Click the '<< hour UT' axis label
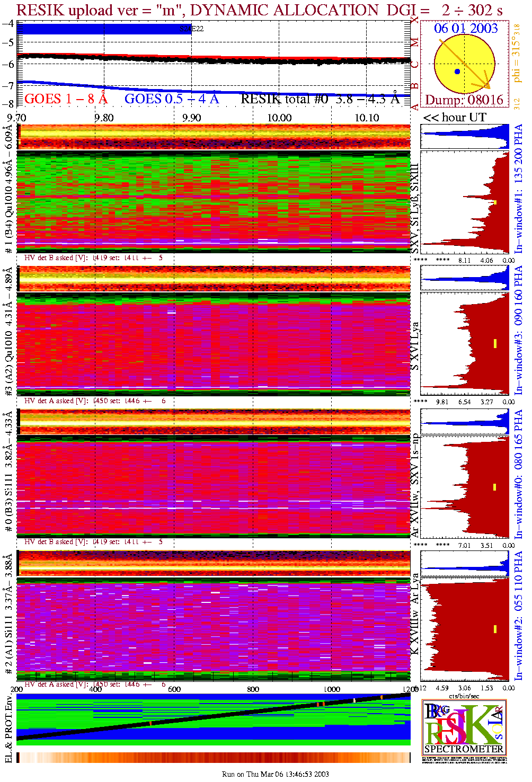The image size is (532, 782). (454, 118)
